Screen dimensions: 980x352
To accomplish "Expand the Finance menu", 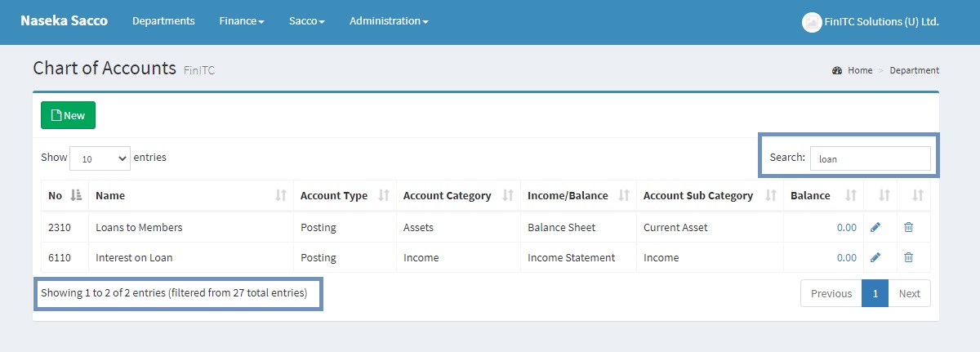I will (242, 21).
